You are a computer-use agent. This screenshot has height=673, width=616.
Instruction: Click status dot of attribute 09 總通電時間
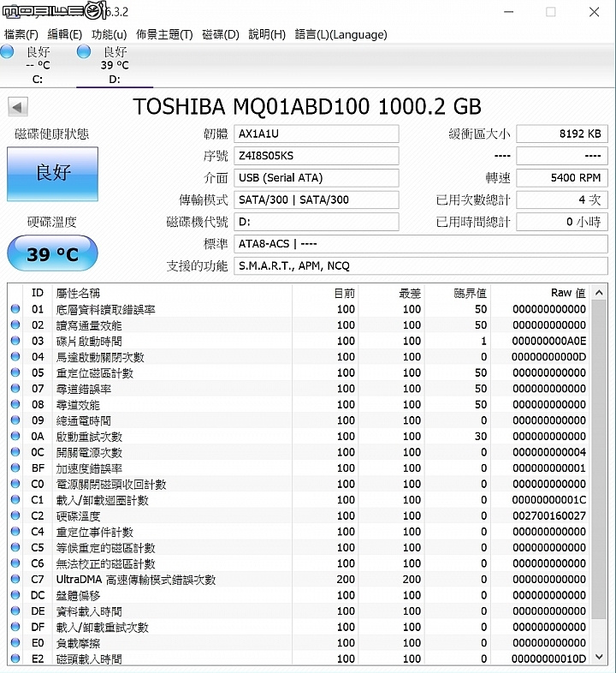pos(15,420)
